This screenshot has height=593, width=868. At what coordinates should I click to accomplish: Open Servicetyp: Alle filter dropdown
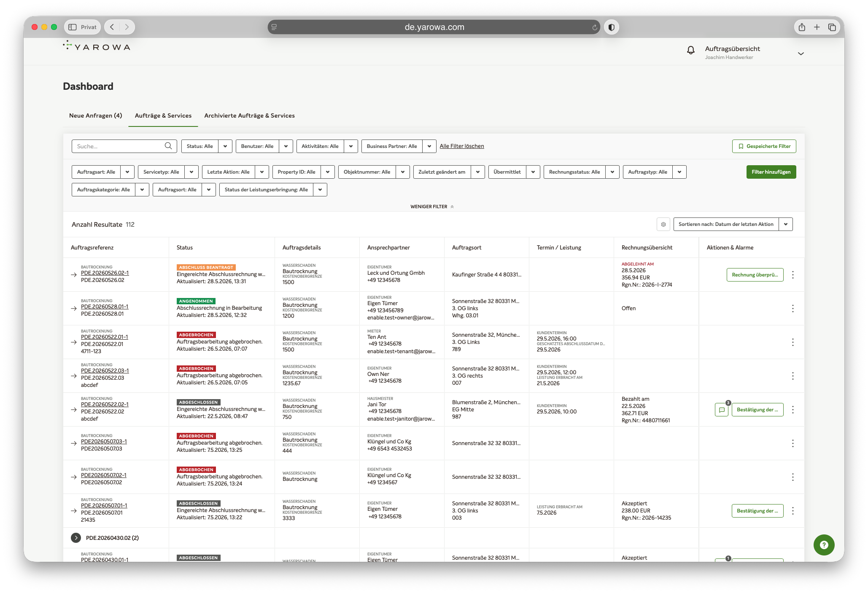pos(168,172)
